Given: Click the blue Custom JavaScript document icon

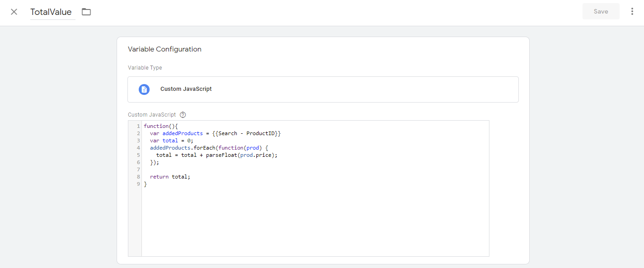Looking at the screenshot, I should click(144, 89).
